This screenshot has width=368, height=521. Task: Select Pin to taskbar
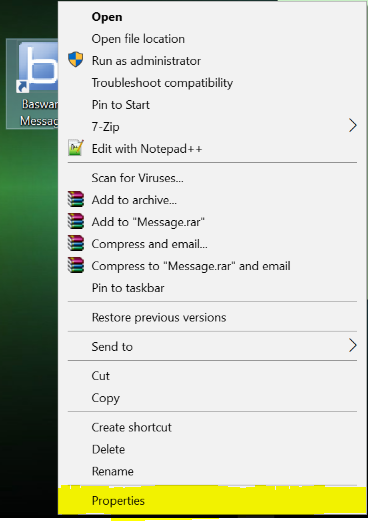[128, 288]
